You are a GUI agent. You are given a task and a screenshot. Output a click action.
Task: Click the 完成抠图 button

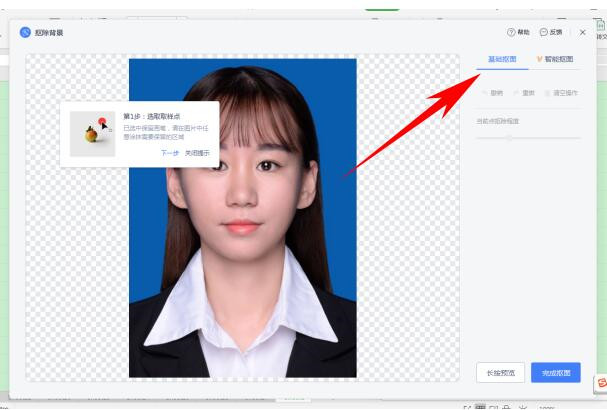(555, 373)
